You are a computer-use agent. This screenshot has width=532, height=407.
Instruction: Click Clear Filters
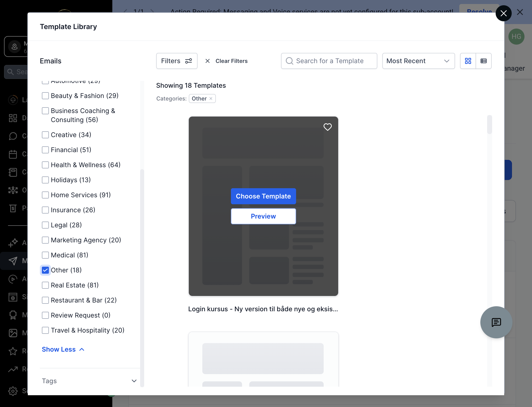tap(226, 61)
